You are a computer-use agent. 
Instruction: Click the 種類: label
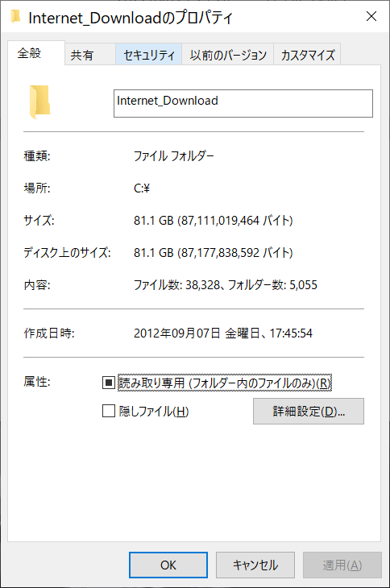coord(37,155)
